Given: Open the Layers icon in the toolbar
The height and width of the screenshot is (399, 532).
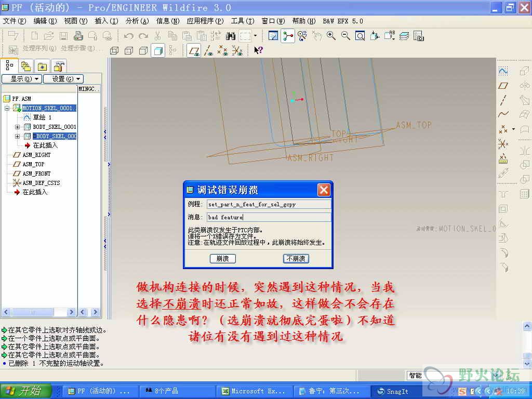Looking at the screenshot, I should point(404,36).
